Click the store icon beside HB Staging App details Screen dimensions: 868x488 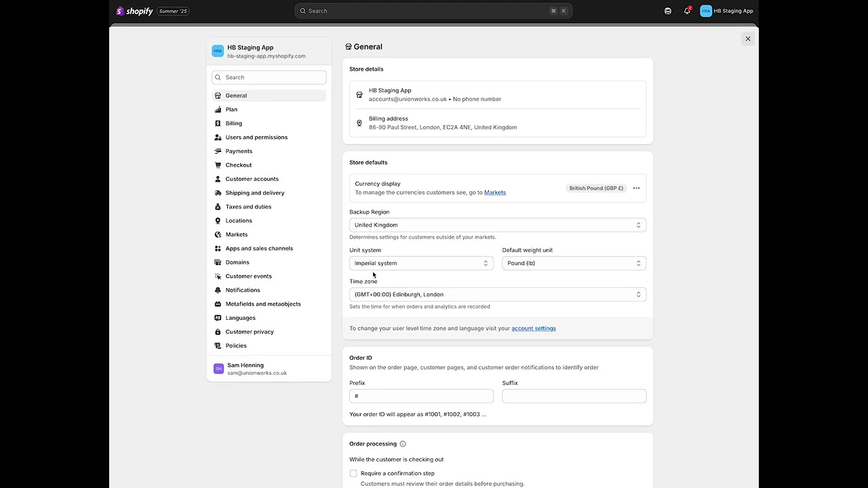pyautogui.click(x=359, y=95)
